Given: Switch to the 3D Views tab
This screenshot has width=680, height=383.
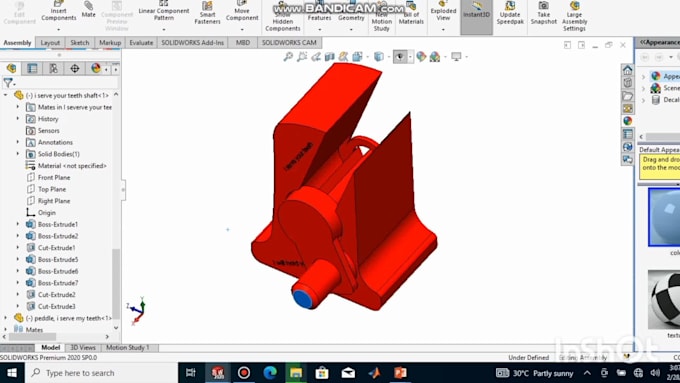Looking at the screenshot, I should coord(83,347).
